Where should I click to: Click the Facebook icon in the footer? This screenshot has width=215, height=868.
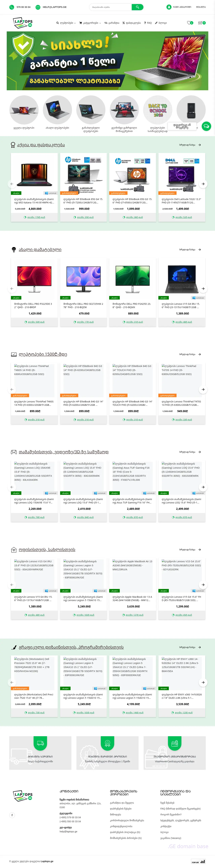pyautogui.click(x=12, y=815)
